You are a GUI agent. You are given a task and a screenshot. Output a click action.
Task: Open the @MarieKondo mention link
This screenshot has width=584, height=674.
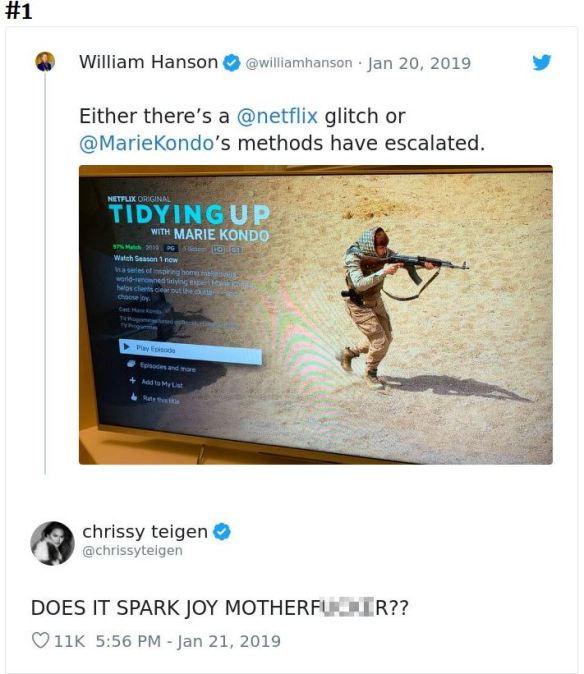[147, 143]
